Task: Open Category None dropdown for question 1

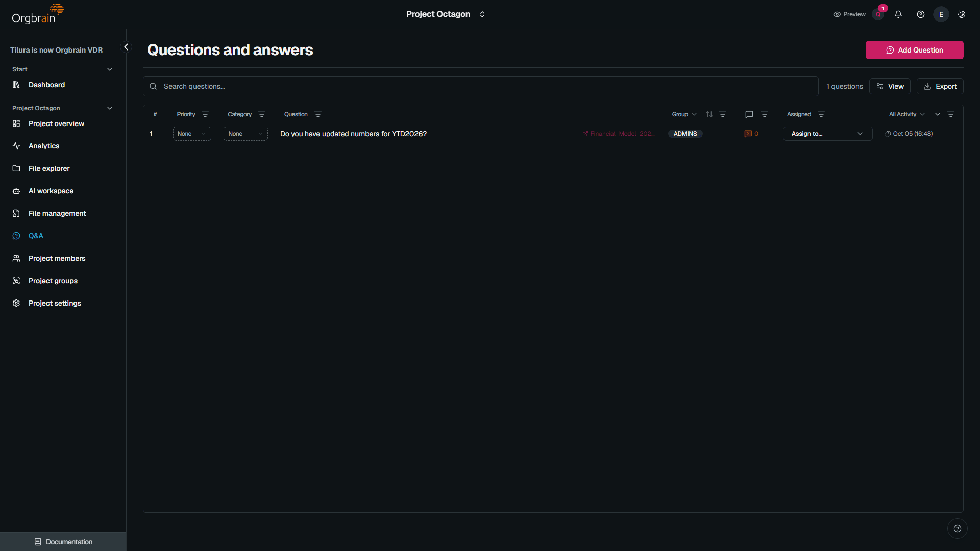Action: coord(246,134)
